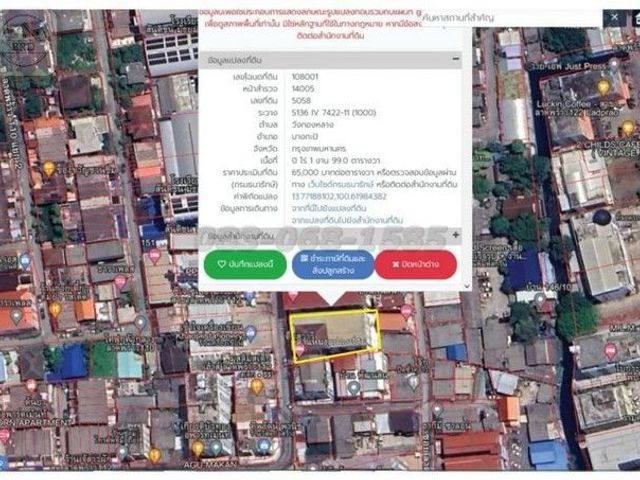Open directions link from parcel to land office
Viewport: 640px width, 480px height.
[x=347, y=220]
